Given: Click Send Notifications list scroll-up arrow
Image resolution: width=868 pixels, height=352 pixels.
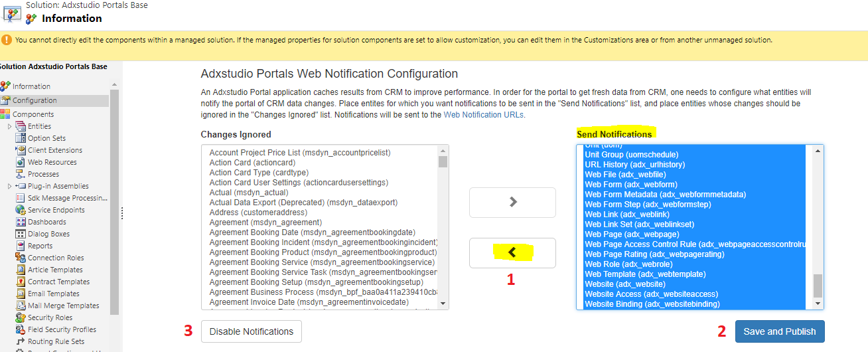Looking at the screenshot, I should pyautogui.click(x=818, y=150).
